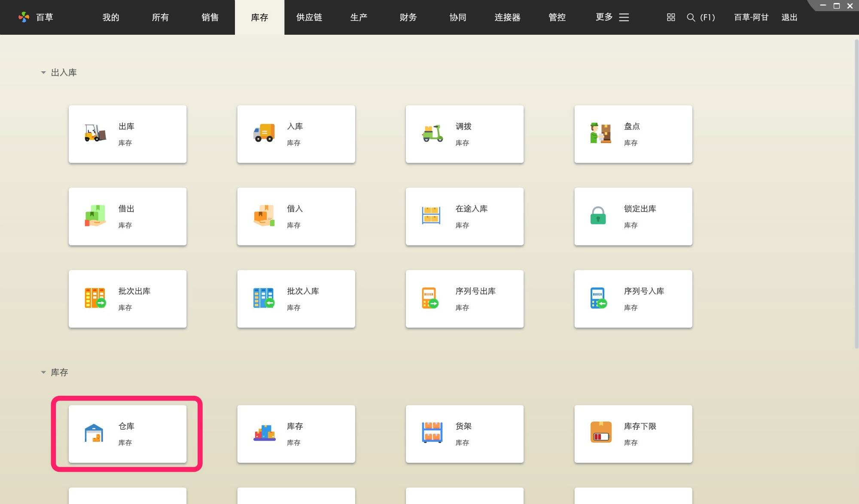Collapse the 出入库 section
The image size is (859, 504).
43,73
